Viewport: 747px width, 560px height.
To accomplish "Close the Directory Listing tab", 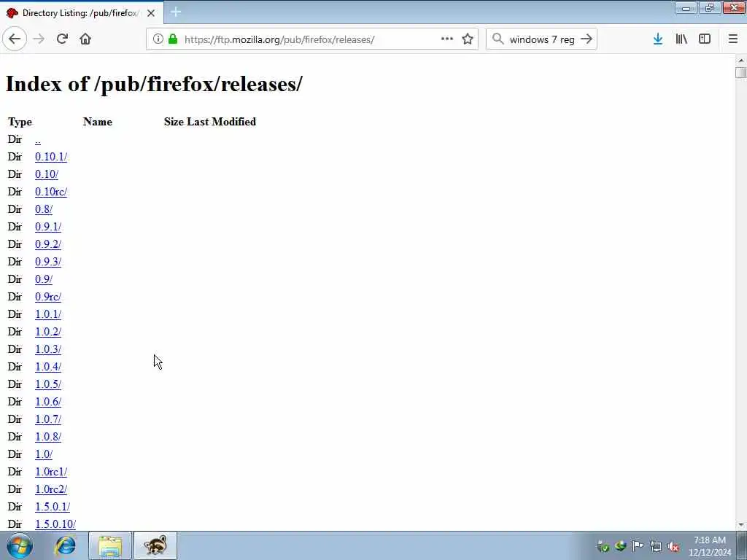I will click(x=151, y=13).
